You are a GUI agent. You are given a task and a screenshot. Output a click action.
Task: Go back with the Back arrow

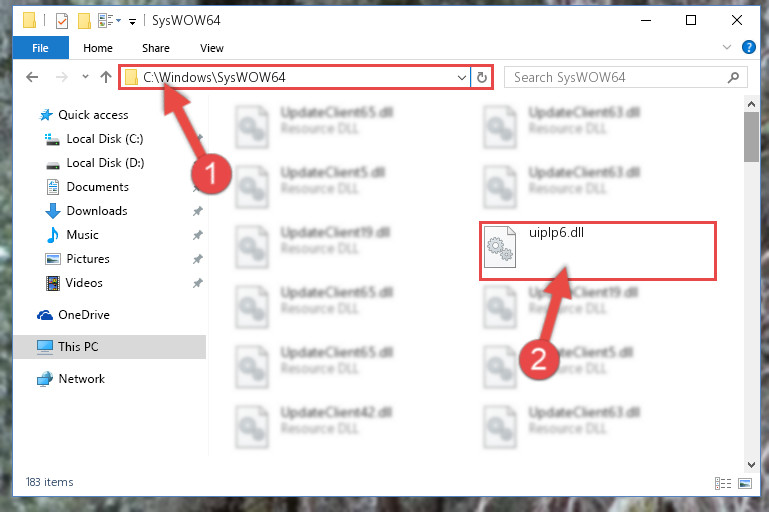coord(32,77)
